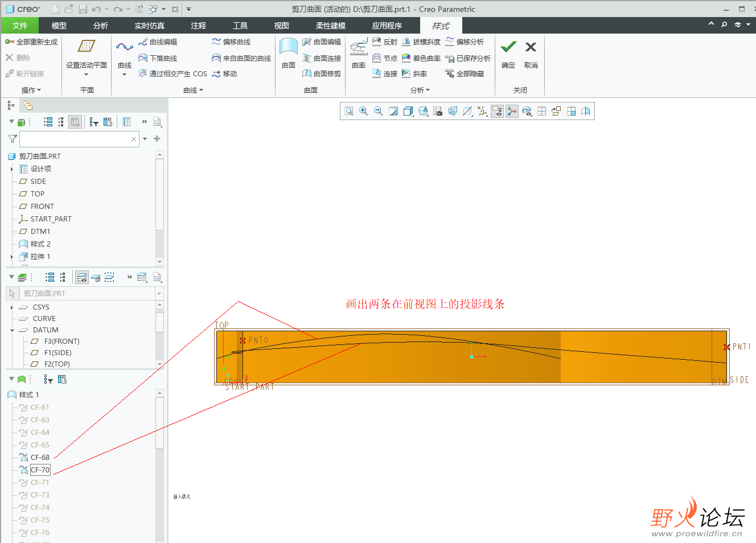The image size is (756, 543).
Task: Click the model tree search input field
Action: pyautogui.click(x=79, y=139)
